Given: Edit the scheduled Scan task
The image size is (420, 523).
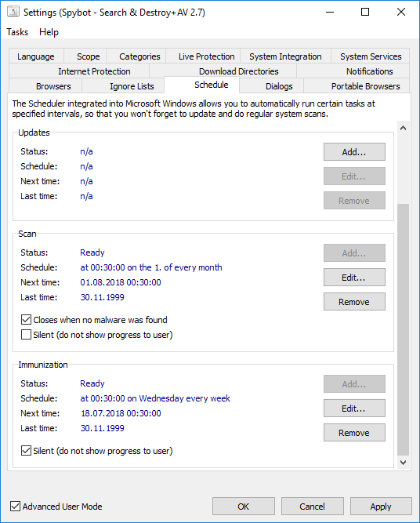Looking at the screenshot, I should [x=354, y=278].
